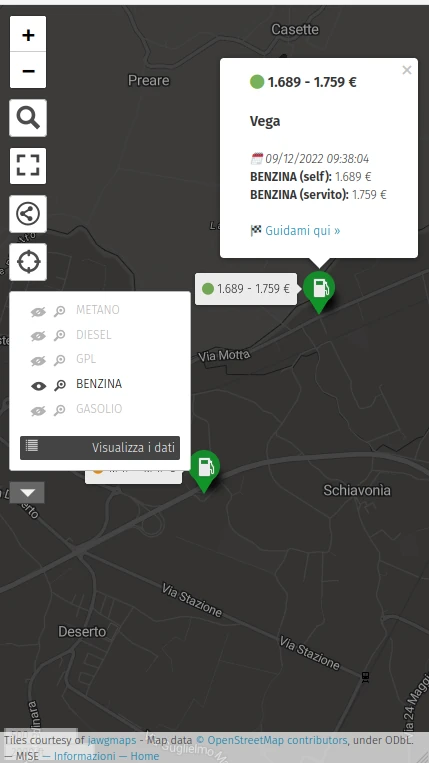The width and height of the screenshot is (429, 763).
Task: Open the map search magnifier tool
Action: coord(28,118)
